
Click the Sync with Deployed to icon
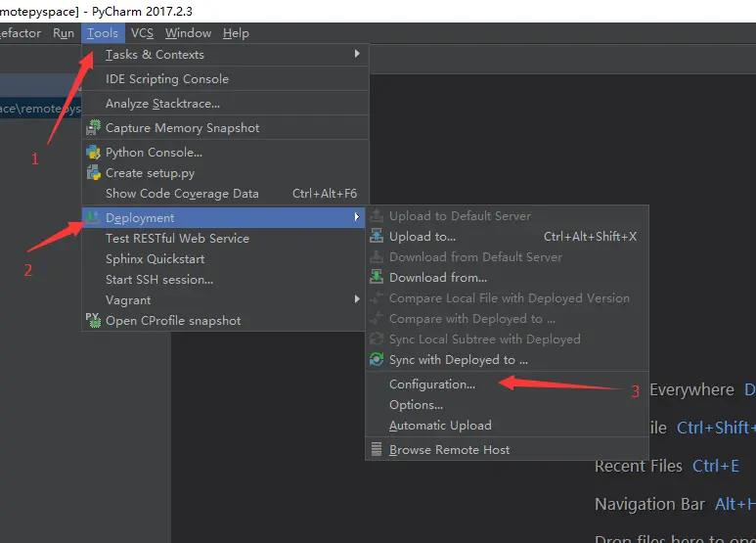coord(377,359)
